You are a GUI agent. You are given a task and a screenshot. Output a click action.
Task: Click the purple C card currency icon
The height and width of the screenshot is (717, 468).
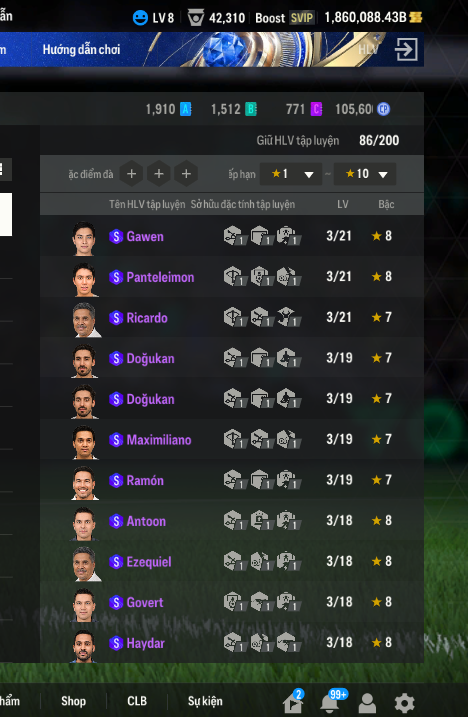pyautogui.click(x=316, y=109)
